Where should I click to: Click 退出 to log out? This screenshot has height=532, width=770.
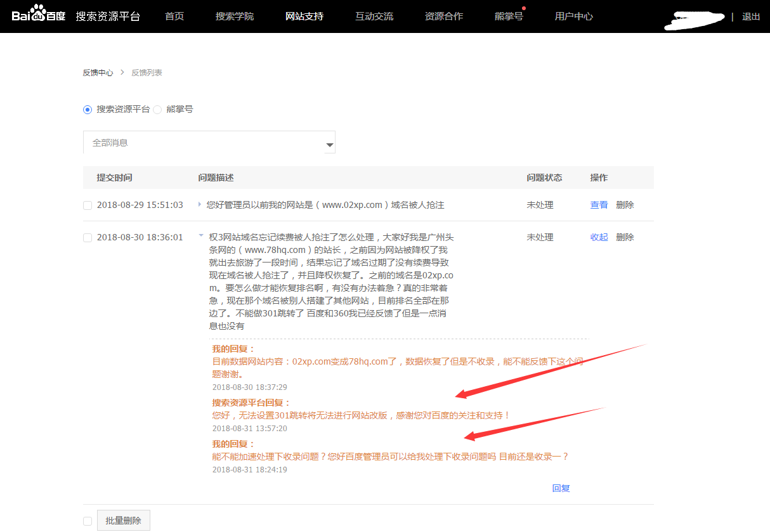pos(751,16)
